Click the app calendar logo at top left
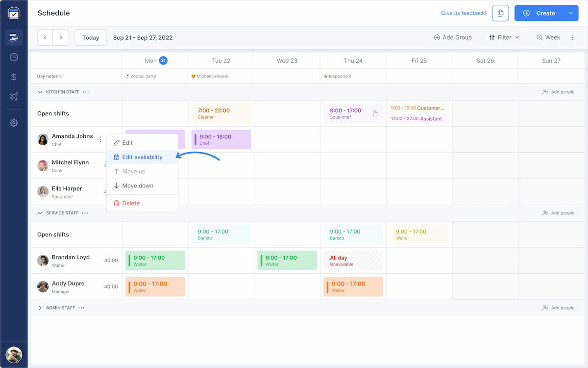This screenshot has height=368, width=588. (14, 13)
